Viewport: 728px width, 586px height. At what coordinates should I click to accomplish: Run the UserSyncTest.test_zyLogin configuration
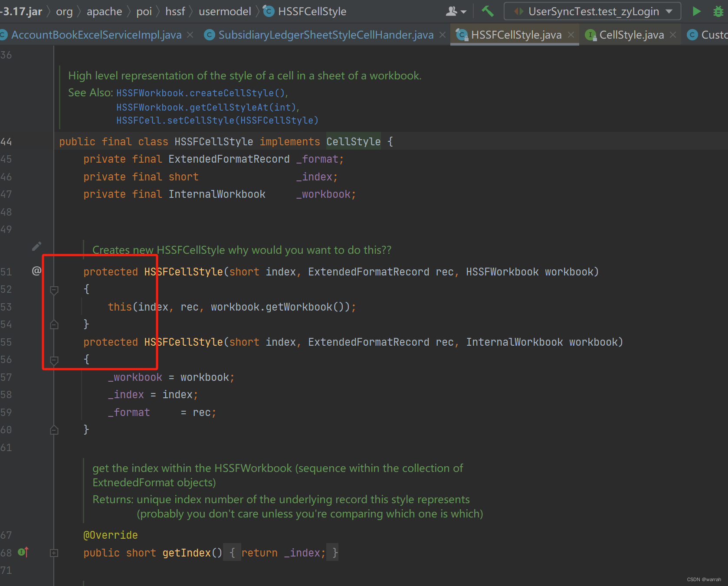[696, 11]
